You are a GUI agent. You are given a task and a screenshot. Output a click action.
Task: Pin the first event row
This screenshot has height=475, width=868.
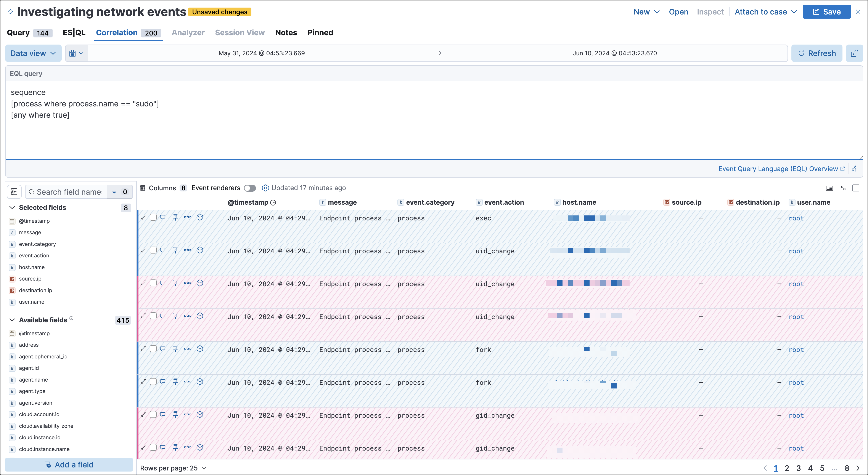tap(175, 217)
